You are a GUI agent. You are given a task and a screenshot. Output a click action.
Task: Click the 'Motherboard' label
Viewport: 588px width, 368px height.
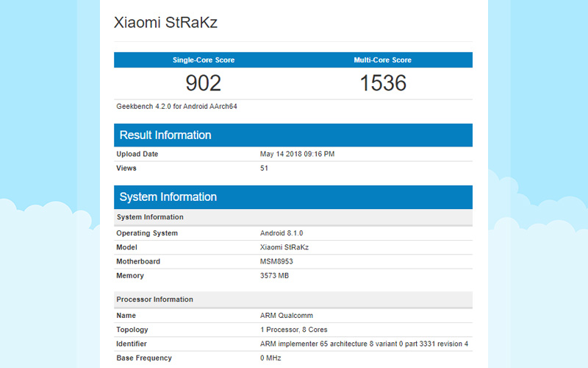pyautogui.click(x=138, y=262)
